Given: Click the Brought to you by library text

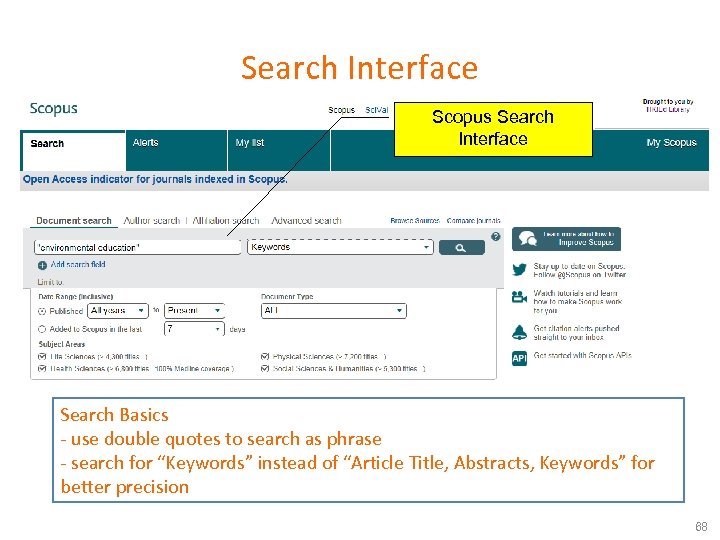Looking at the screenshot, I should click(668, 106).
